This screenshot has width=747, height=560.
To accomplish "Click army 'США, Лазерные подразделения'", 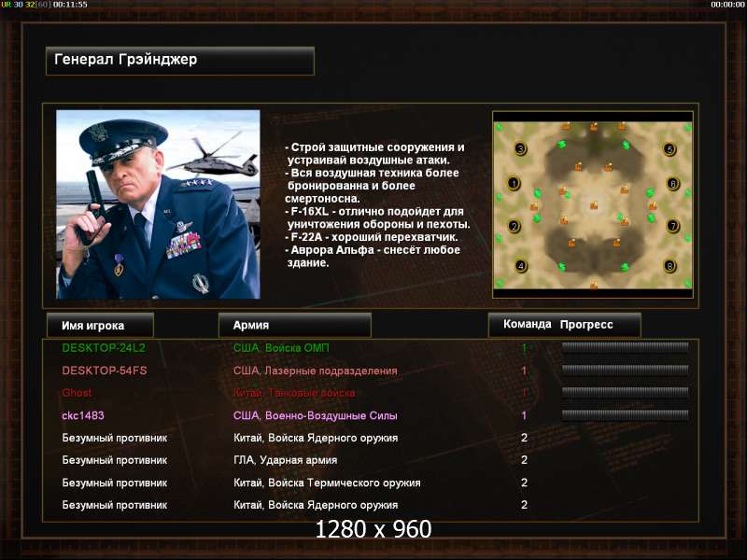I will pyautogui.click(x=315, y=371).
